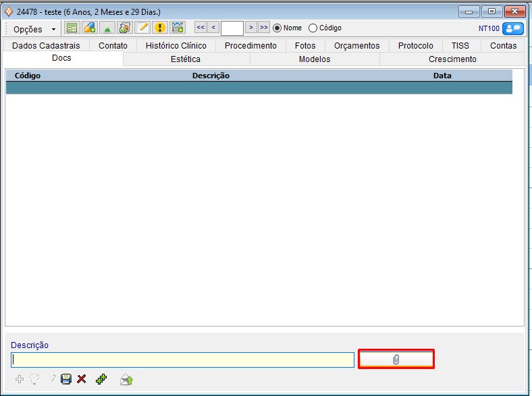
Task: Click the Descrição text input field
Action: (x=182, y=360)
